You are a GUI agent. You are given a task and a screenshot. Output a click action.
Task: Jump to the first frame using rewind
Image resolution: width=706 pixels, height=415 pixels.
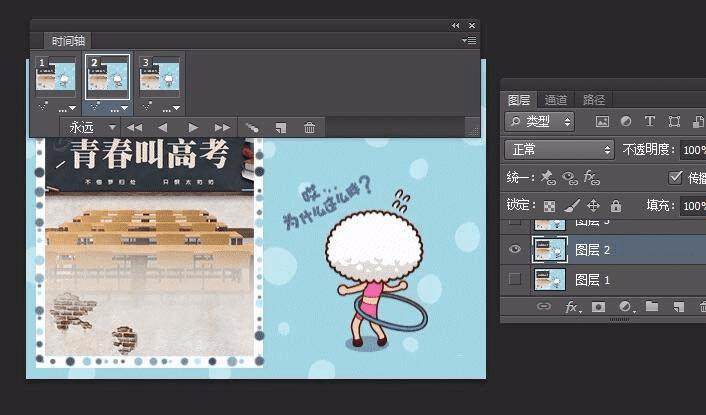tap(134, 128)
